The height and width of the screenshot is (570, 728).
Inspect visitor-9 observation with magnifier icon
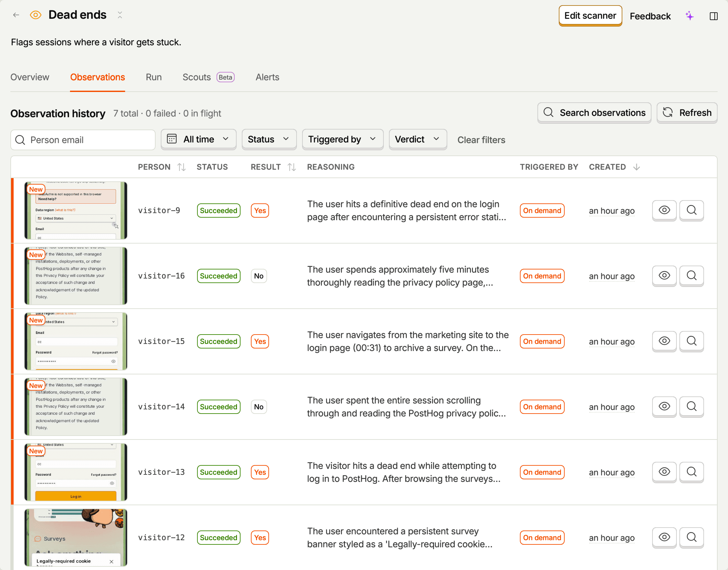tap(692, 210)
